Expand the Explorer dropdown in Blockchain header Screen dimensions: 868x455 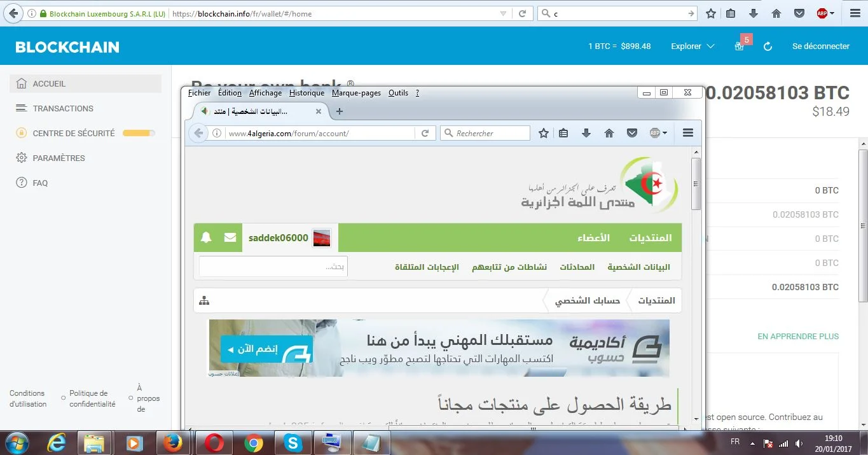pyautogui.click(x=692, y=46)
